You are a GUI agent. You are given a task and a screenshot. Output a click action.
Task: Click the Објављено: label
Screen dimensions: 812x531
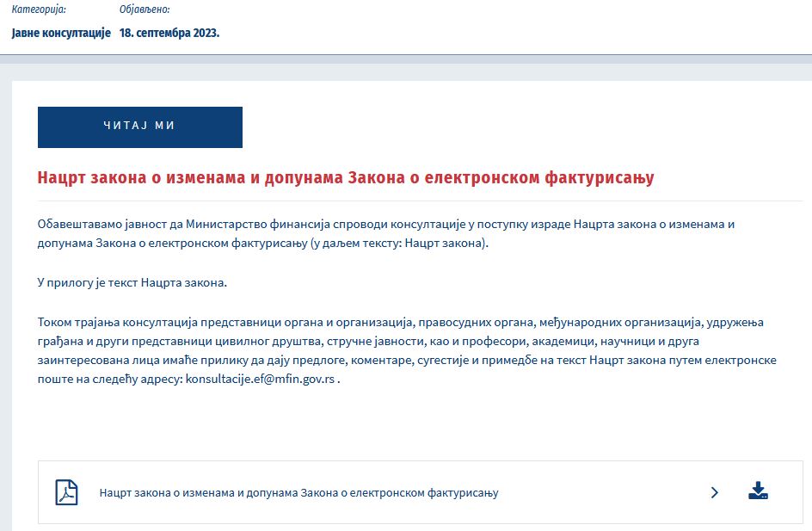point(145,9)
